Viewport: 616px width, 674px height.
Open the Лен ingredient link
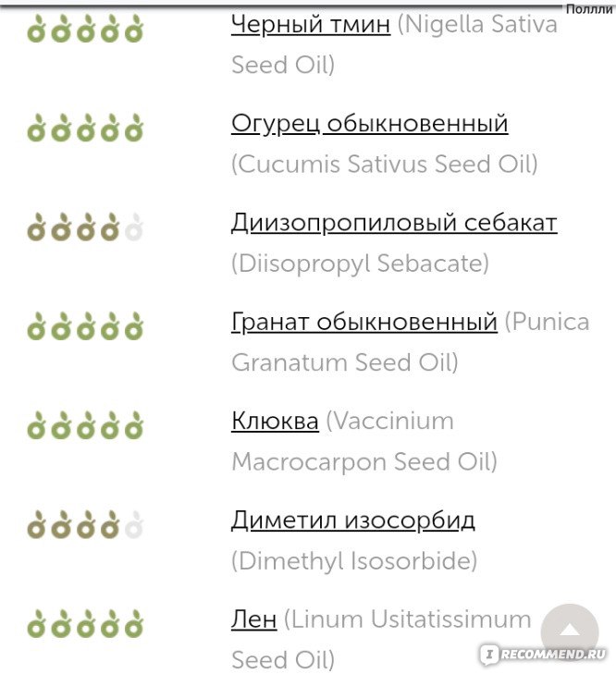[x=253, y=619]
